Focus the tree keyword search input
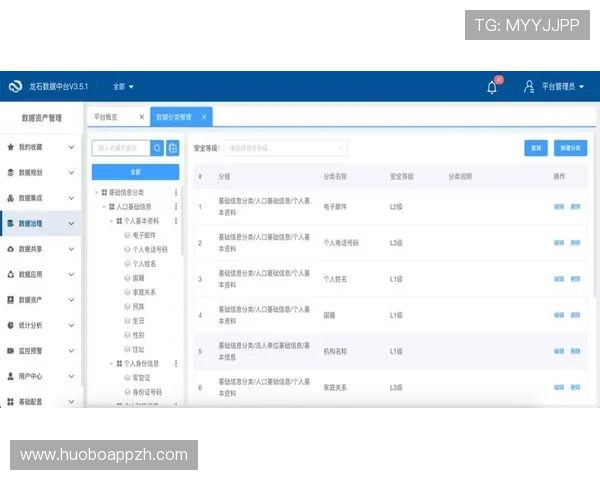 click(x=121, y=148)
